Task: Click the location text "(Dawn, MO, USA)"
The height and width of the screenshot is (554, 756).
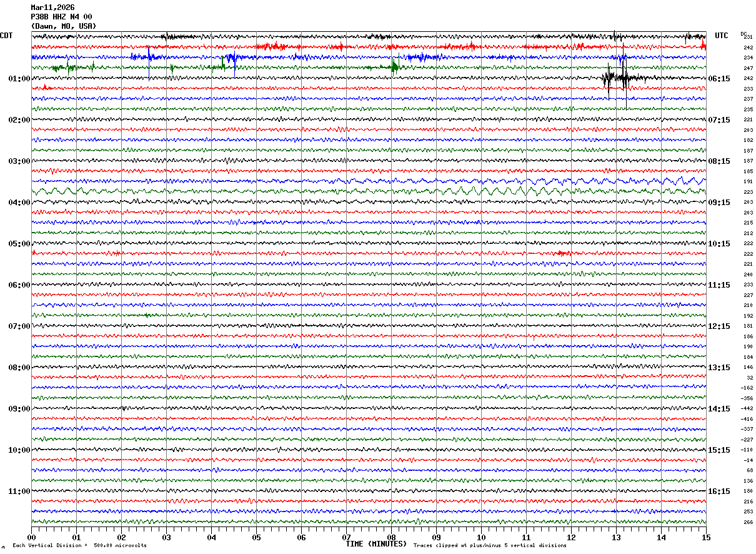Action: tap(64, 26)
